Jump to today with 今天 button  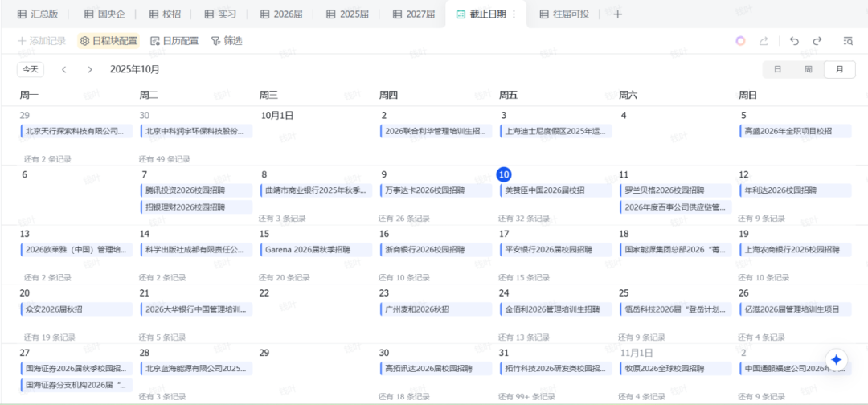pos(31,69)
